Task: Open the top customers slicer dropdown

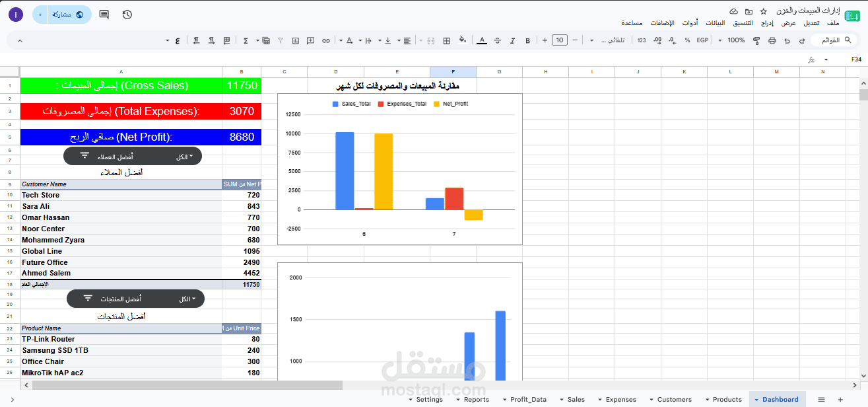Action: pos(185,157)
